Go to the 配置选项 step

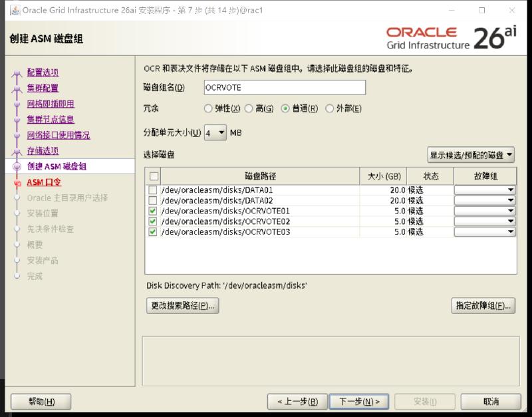click(43, 72)
